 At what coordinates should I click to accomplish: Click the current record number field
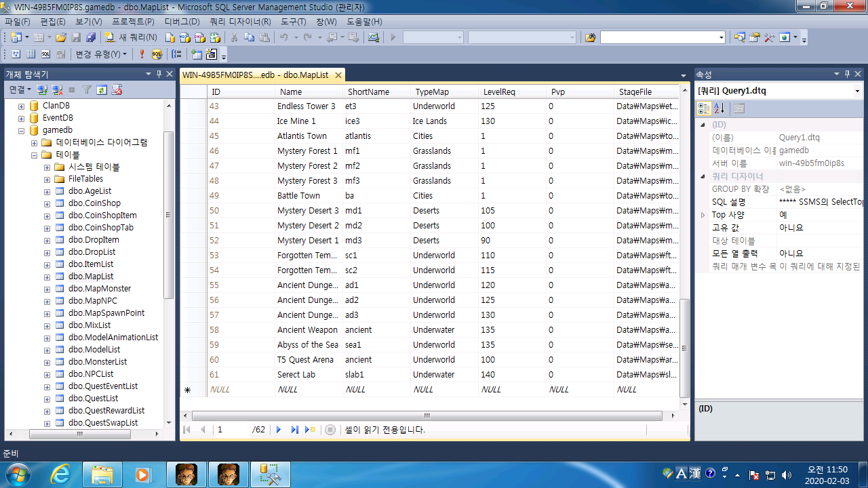(231, 430)
